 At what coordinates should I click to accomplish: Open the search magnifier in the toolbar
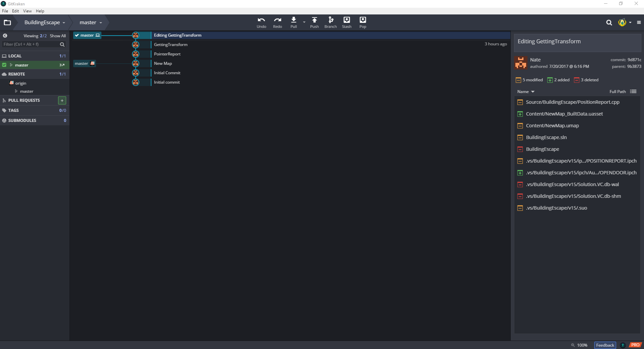tap(609, 23)
